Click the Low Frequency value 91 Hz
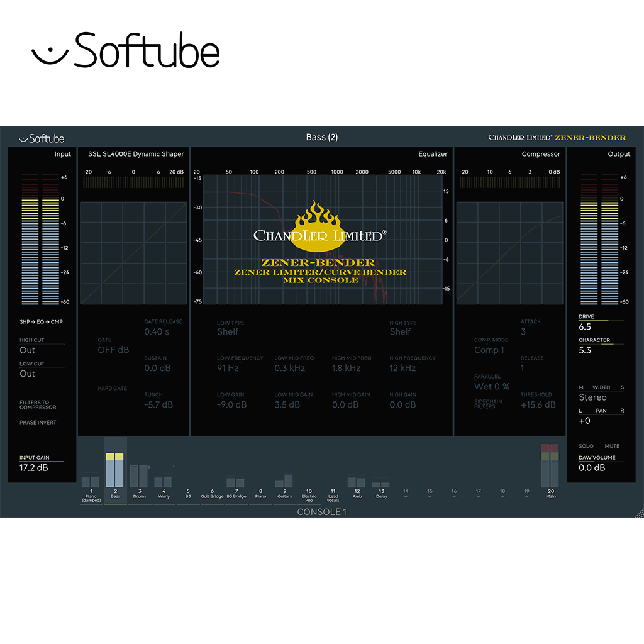644x644 pixels. click(228, 368)
